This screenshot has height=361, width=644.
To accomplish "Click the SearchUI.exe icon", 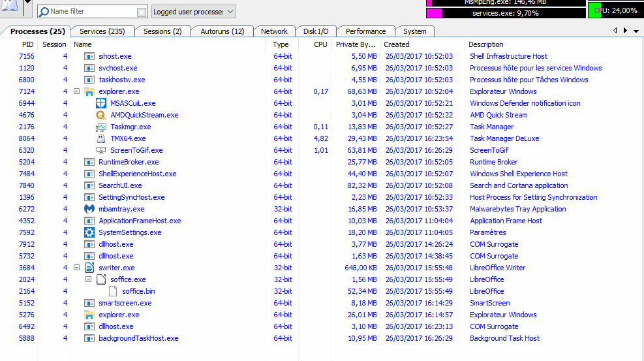I will click(x=89, y=185).
